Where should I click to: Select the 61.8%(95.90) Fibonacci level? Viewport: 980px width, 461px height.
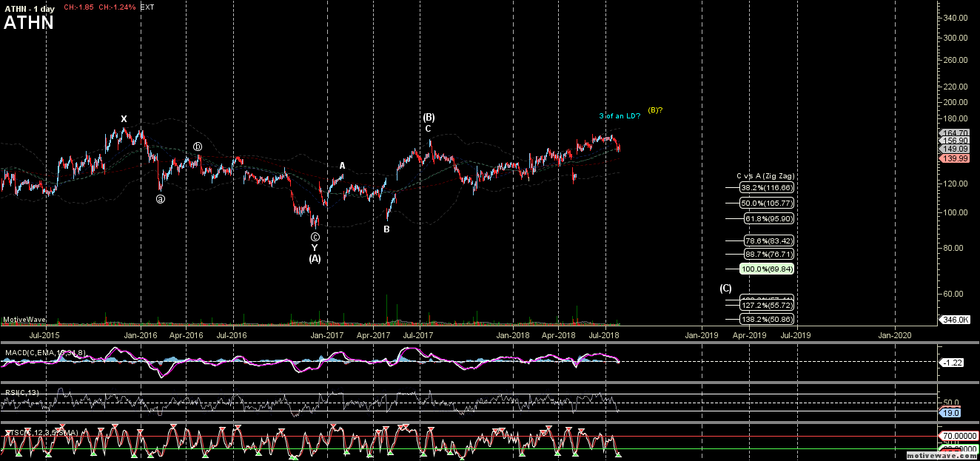(x=769, y=219)
